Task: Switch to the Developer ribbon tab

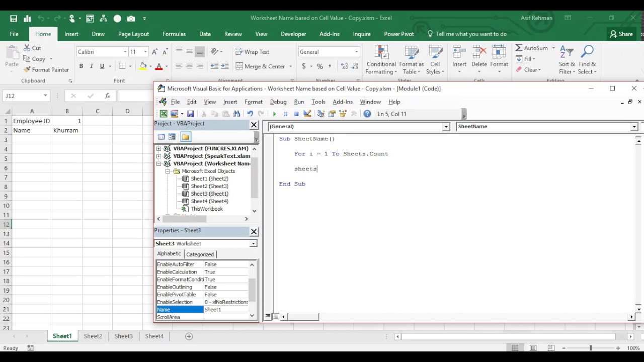Action: tap(293, 34)
